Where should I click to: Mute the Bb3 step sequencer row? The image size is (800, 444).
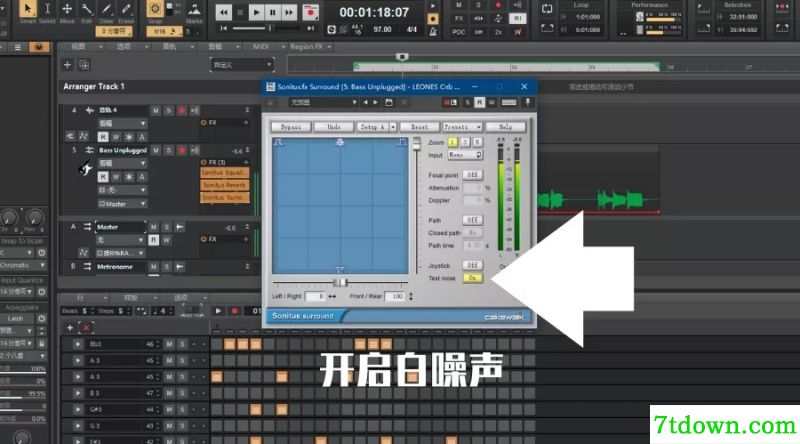click(x=169, y=344)
